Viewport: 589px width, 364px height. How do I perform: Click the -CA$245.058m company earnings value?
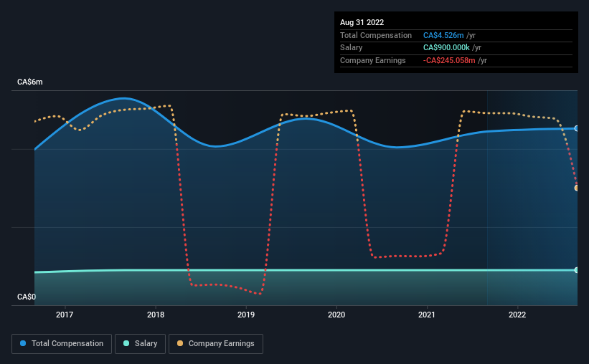pyautogui.click(x=449, y=60)
